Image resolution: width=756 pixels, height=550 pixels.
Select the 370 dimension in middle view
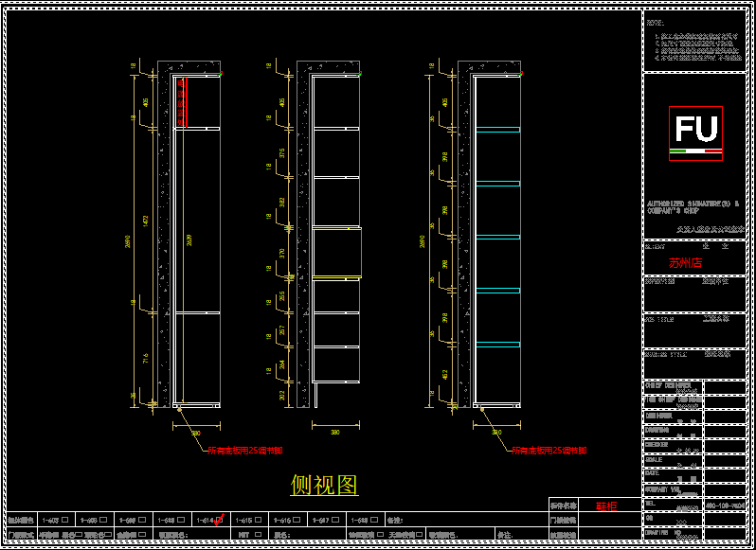pos(282,252)
